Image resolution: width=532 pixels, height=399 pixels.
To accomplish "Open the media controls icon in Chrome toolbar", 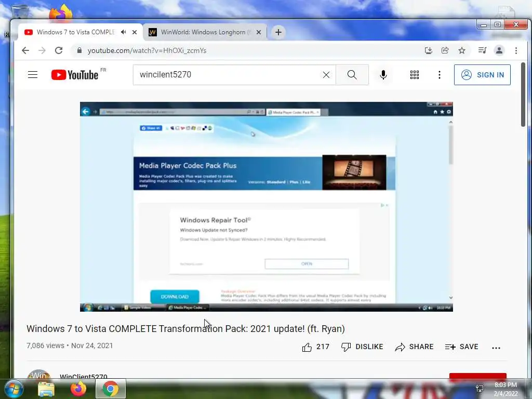I will pyautogui.click(x=482, y=50).
